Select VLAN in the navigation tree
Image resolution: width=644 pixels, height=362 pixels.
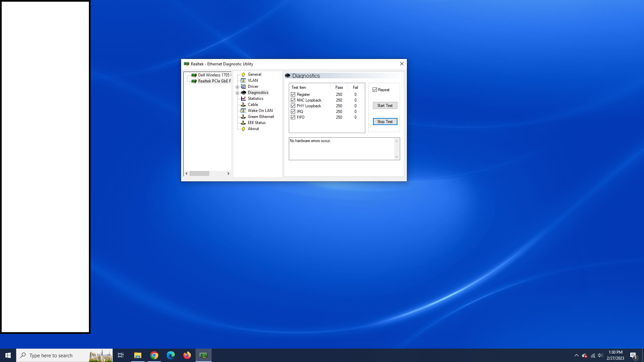253,80
